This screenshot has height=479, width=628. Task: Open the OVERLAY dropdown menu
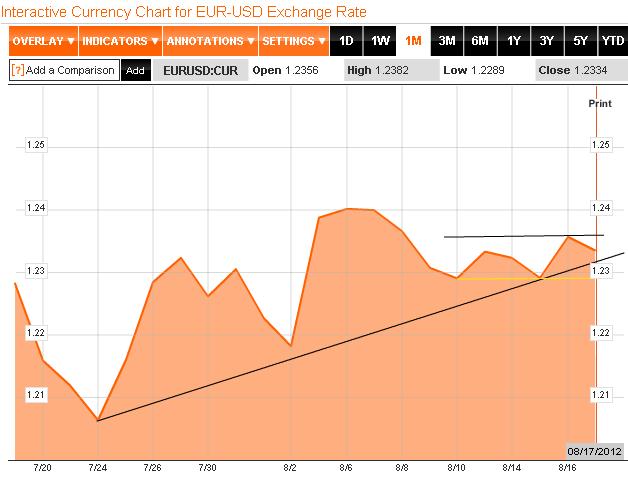click(x=43, y=41)
